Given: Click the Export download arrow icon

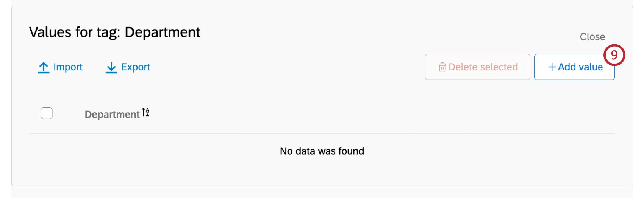Looking at the screenshot, I should (111, 67).
